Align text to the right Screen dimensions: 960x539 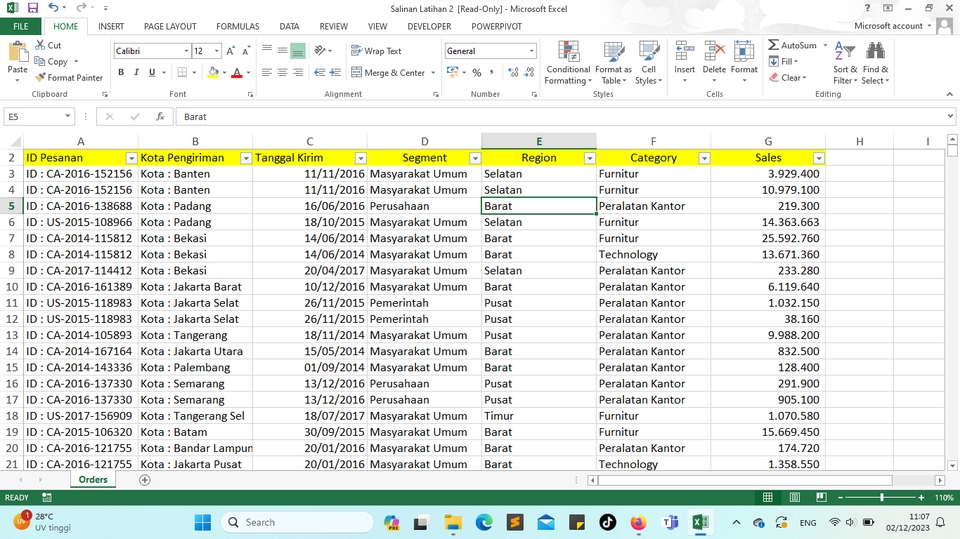pyautogui.click(x=298, y=72)
